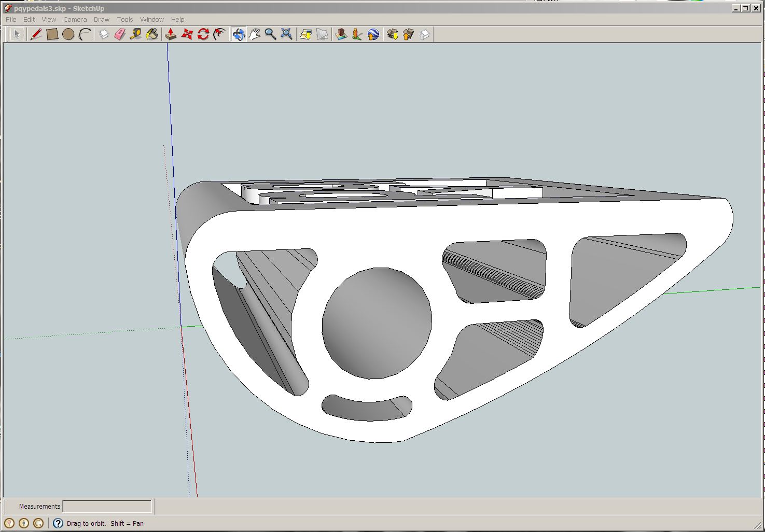The height and width of the screenshot is (532, 765).
Task: Click the Add Location icon
Action: tap(306, 34)
